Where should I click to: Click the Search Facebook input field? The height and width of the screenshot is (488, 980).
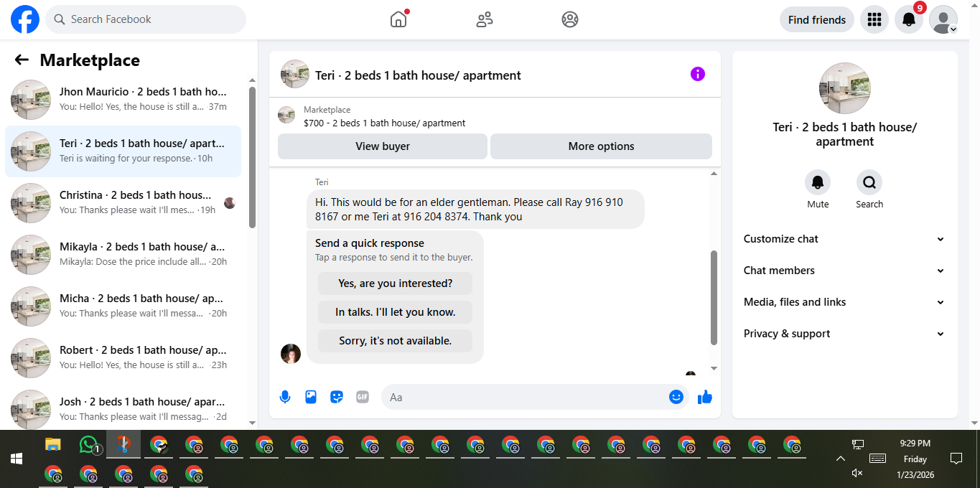coord(146,19)
